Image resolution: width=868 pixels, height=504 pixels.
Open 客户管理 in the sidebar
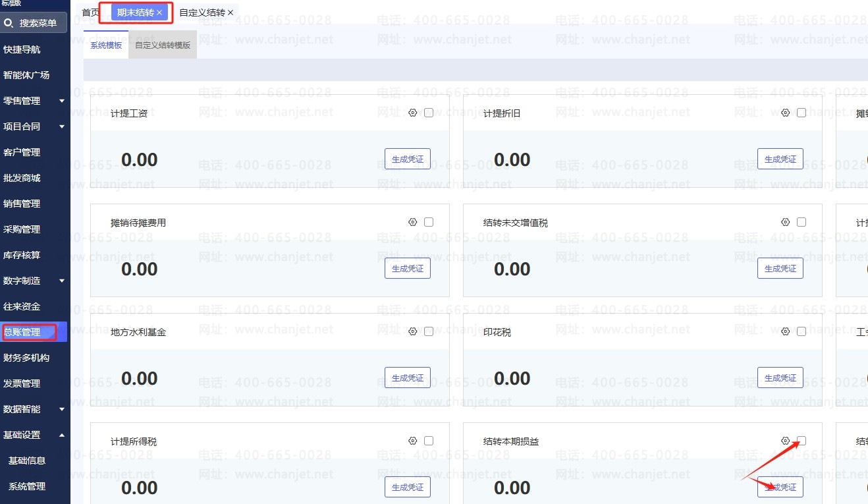coord(22,152)
